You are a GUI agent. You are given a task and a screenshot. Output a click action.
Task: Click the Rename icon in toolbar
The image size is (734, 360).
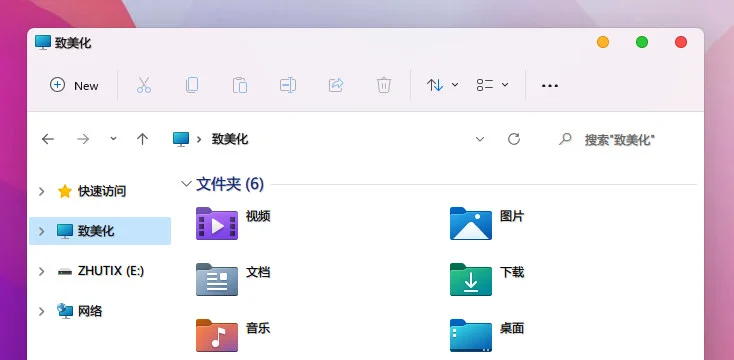coord(288,85)
